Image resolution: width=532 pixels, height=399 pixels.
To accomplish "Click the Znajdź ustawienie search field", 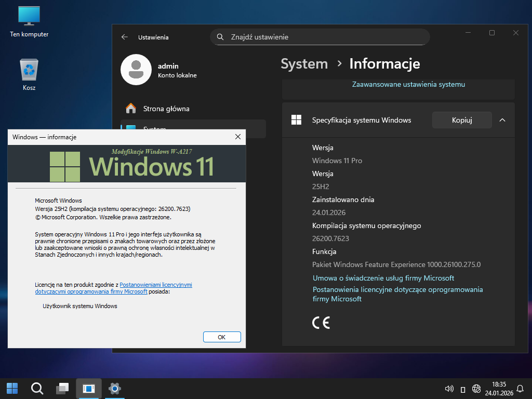I will [322, 37].
